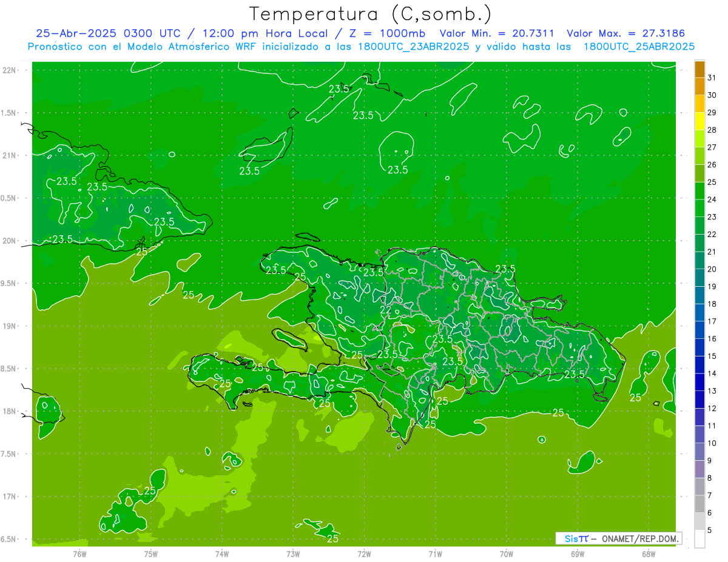Pick the yellow swatch between 28 and 29

[x=699, y=121]
